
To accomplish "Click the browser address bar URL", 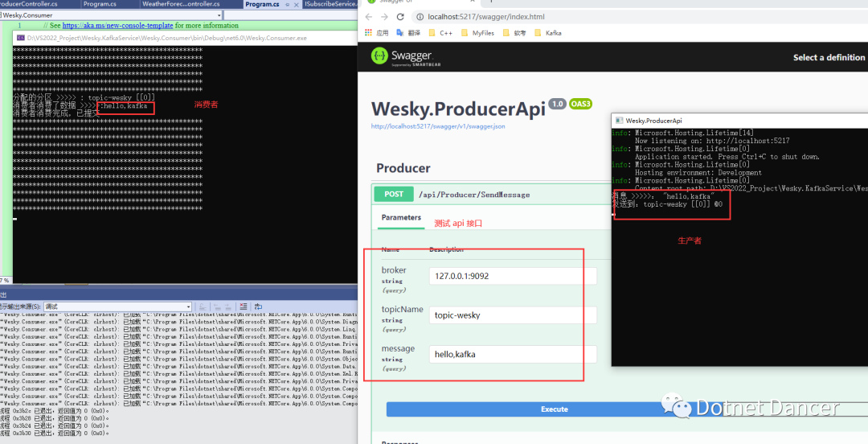I will pos(486,17).
